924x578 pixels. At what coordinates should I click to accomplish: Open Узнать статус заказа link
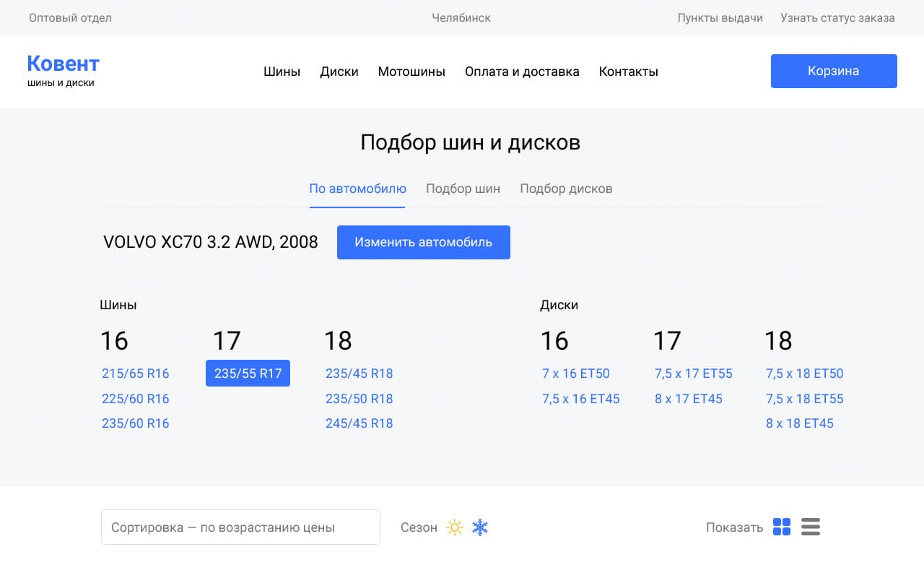coord(837,17)
